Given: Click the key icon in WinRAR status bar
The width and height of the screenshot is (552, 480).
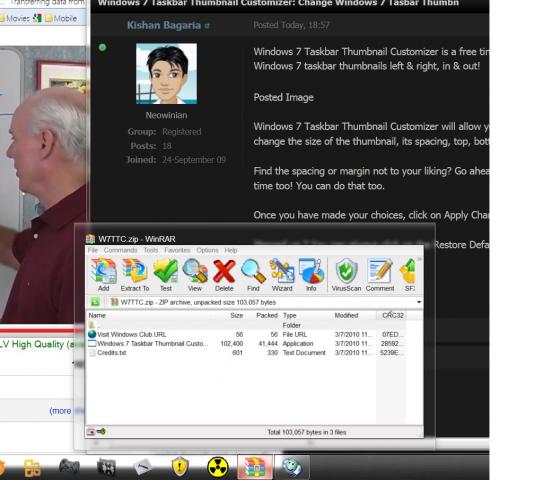Looking at the screenshot, I should (x=101, y=431).
